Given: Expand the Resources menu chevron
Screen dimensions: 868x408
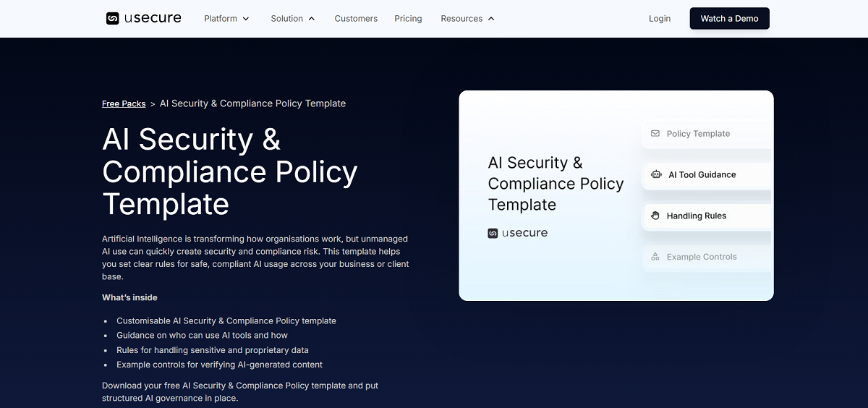Looking at the screenshot, I should click(x=491, y=19).
